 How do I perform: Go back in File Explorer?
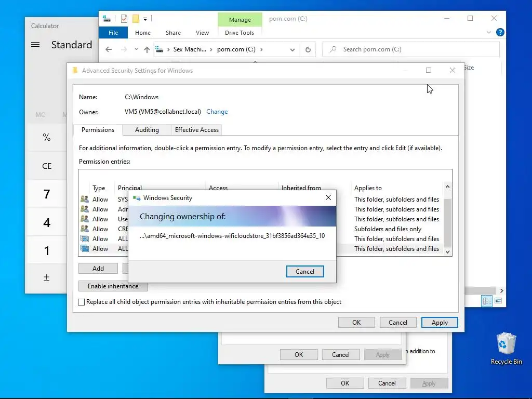coord(109,49)
